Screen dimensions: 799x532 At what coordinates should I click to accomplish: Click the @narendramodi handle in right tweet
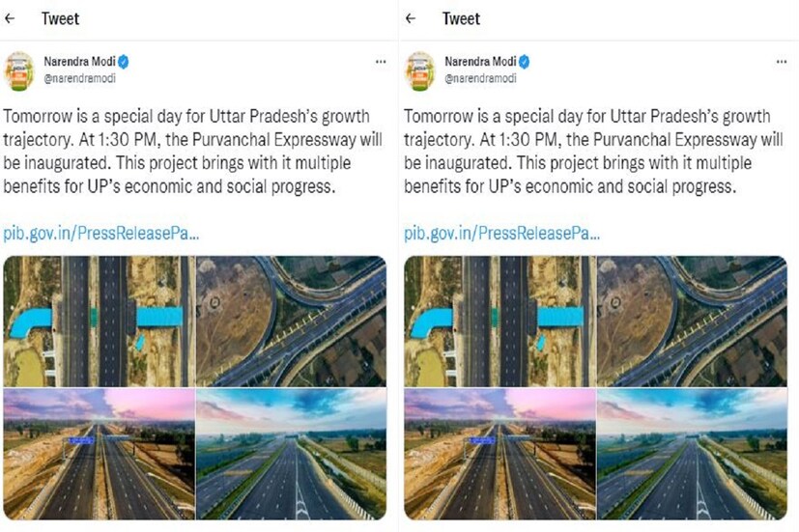(x=480, y=78)
